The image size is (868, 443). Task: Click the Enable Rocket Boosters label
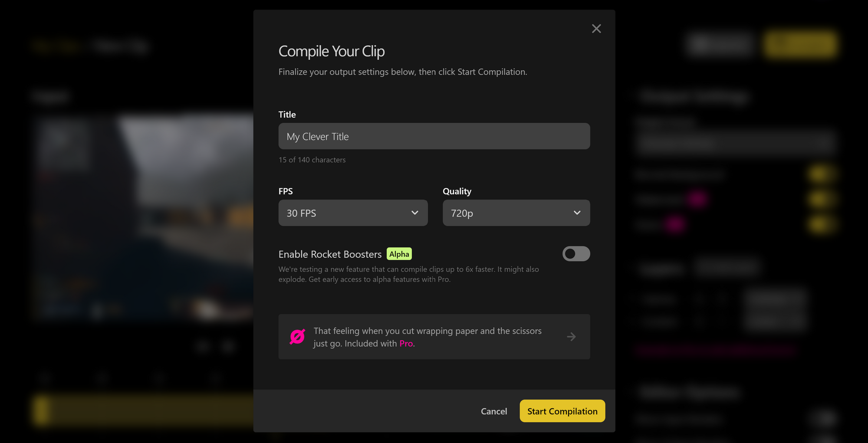[x=330, y=254]
